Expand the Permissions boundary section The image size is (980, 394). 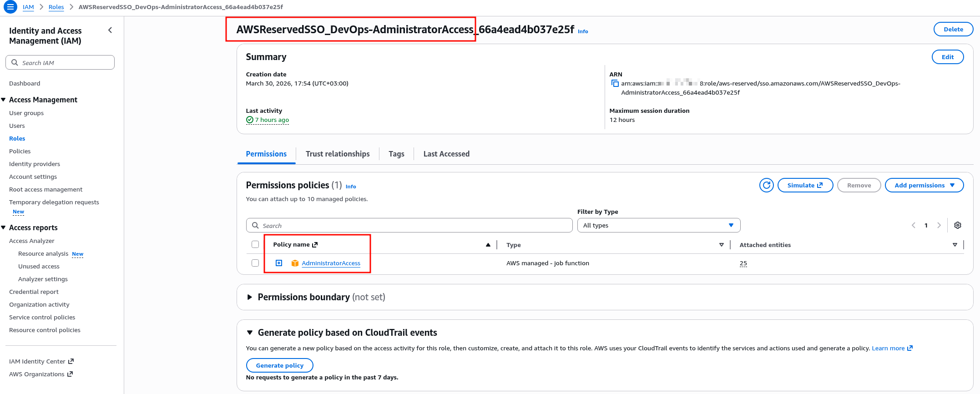[250, 297]
